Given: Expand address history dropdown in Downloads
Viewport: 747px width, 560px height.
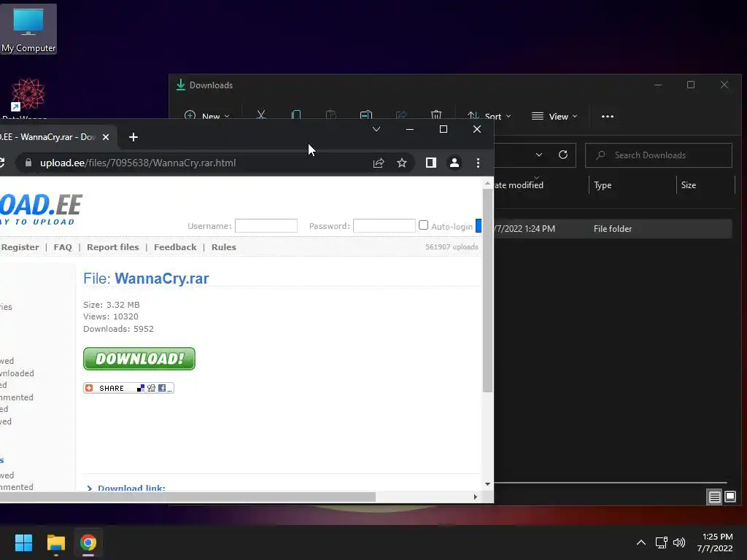Looking at the screenshot, I should [539, 155].
